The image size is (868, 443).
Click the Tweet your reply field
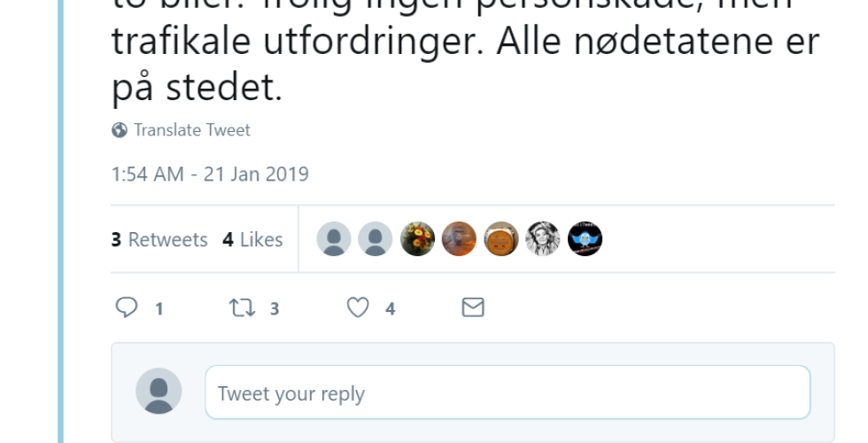point(508,392)
